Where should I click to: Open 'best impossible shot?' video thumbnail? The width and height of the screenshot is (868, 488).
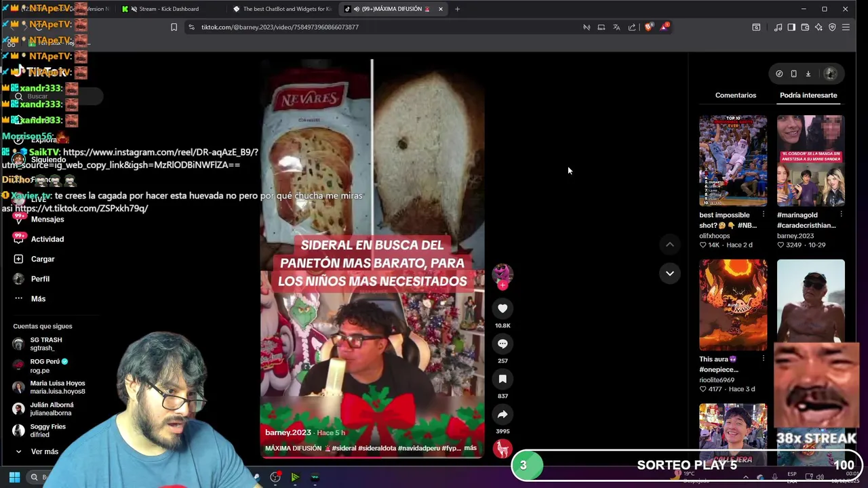coord(733,161)
